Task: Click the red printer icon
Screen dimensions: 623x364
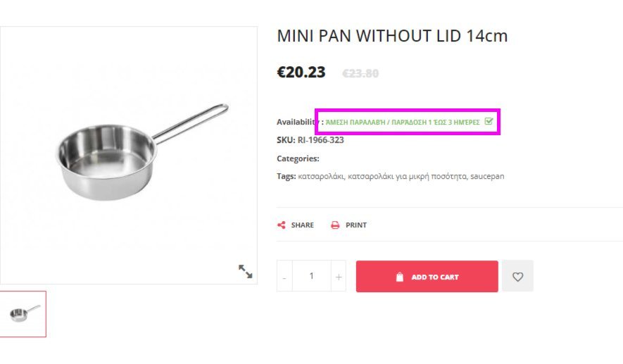Action: point(335,225)
